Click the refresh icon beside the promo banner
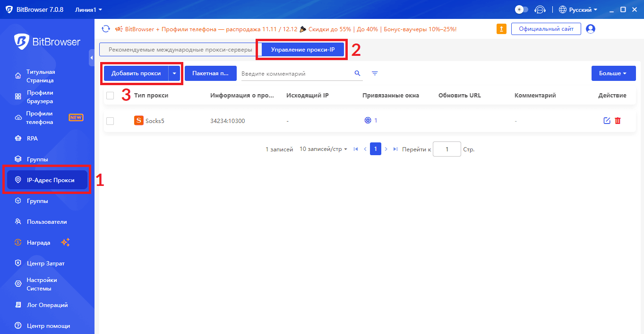The width and height of the screenshot is (644, 334). point(106,29)
